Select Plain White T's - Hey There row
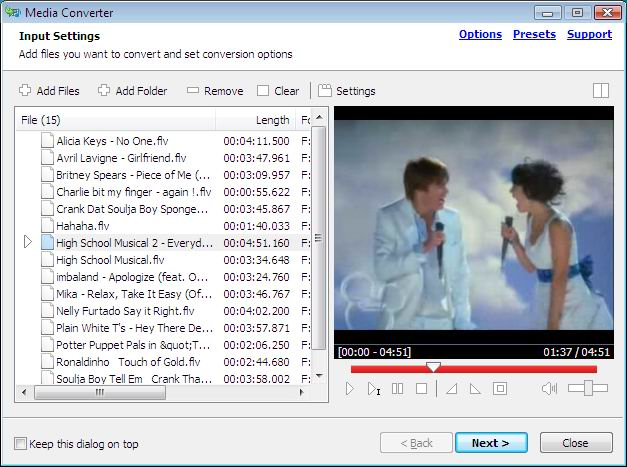This screenshot has height=467, width=627. (163, 328)
